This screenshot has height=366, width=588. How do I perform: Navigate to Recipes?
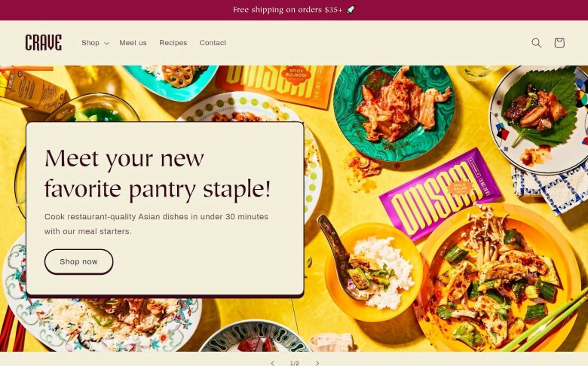pos(173,43)
